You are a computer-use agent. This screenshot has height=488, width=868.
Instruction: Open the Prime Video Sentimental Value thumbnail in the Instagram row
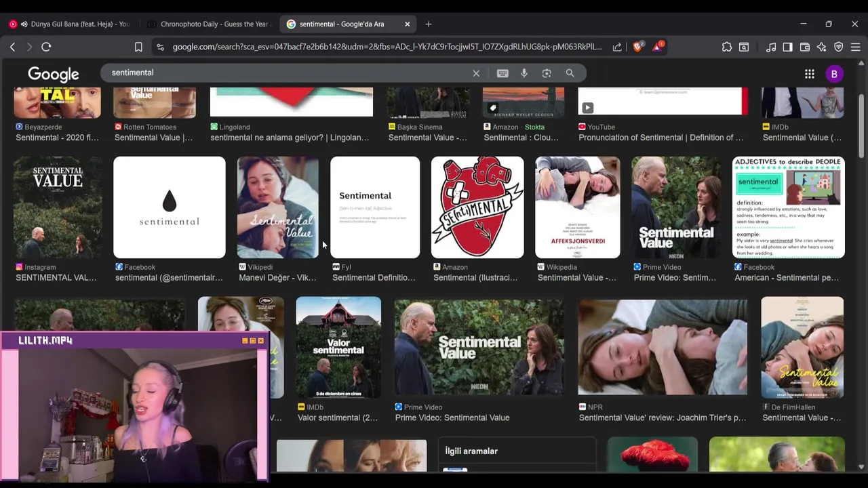pos(676,207)
